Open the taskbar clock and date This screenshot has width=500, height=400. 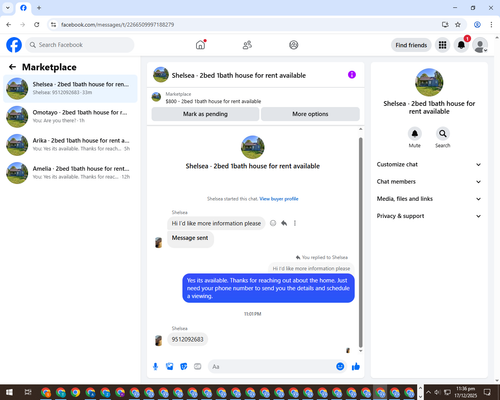click(x=466, y=392)
